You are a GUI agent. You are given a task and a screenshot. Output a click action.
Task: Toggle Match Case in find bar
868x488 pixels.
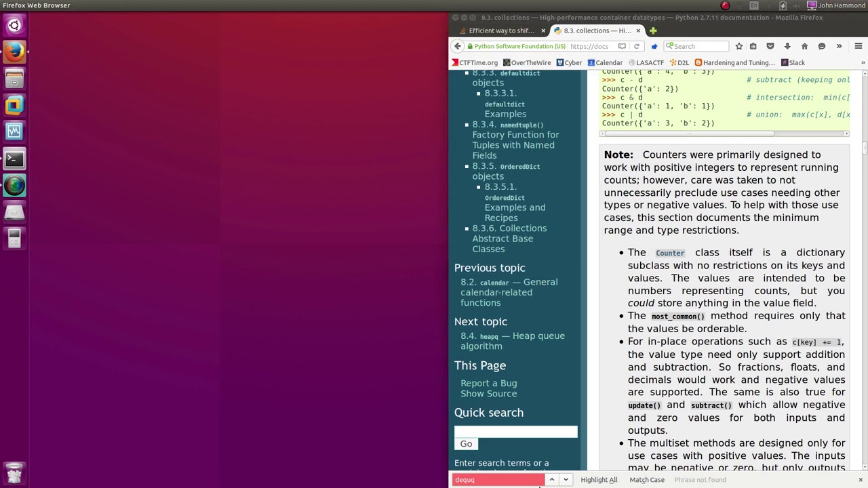coord(647,480)
